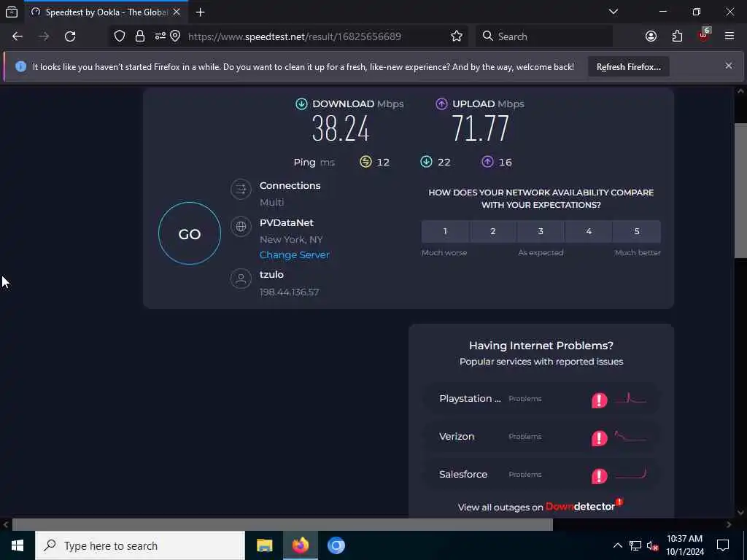Click the horizontal page scrollbar thumb
Image resolution: width=747 pixels, height=560 pixels.
coord(282,524)
